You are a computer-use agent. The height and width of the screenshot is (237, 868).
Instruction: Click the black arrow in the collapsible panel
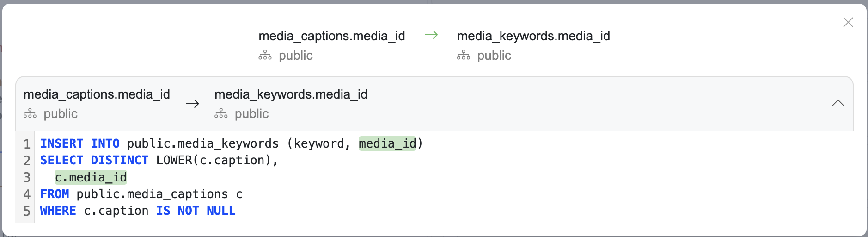192,104
